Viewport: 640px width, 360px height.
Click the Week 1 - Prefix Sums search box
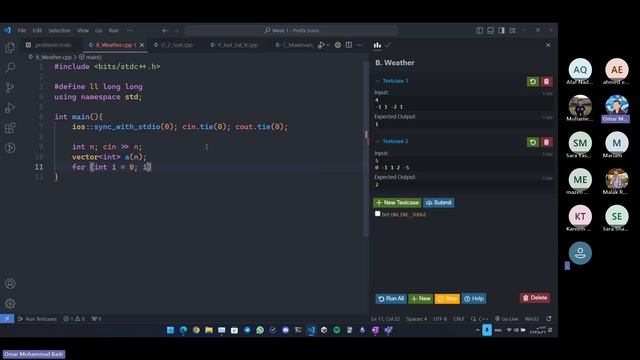[x=291, y=31]
